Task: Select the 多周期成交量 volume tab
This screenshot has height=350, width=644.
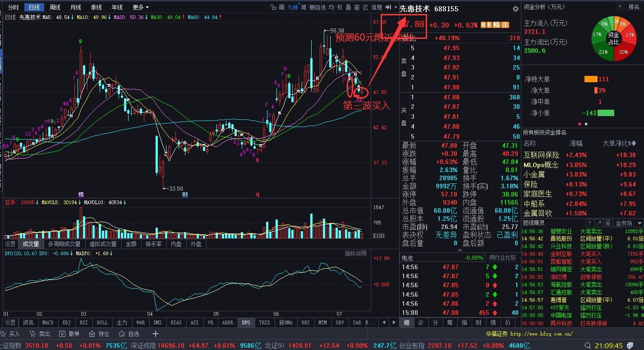Action: coord(64,244)
